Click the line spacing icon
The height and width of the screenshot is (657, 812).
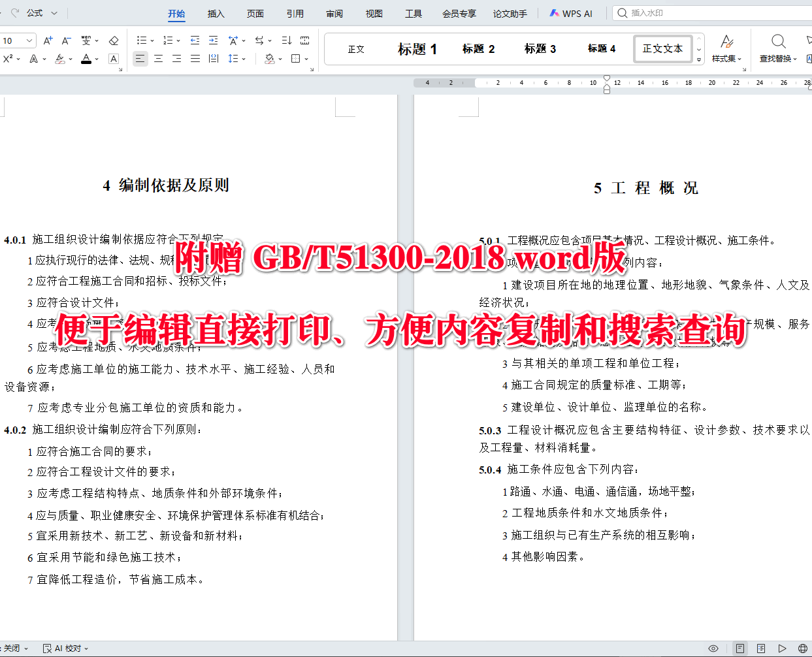pyautogui.click(x=233, y=59)
